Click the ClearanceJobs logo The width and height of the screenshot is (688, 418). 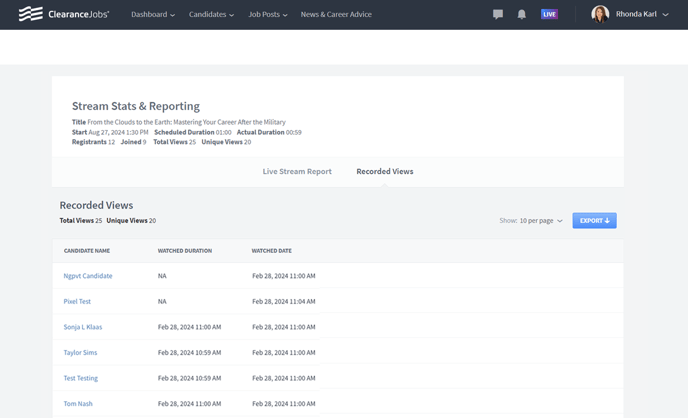coord(64,14)
